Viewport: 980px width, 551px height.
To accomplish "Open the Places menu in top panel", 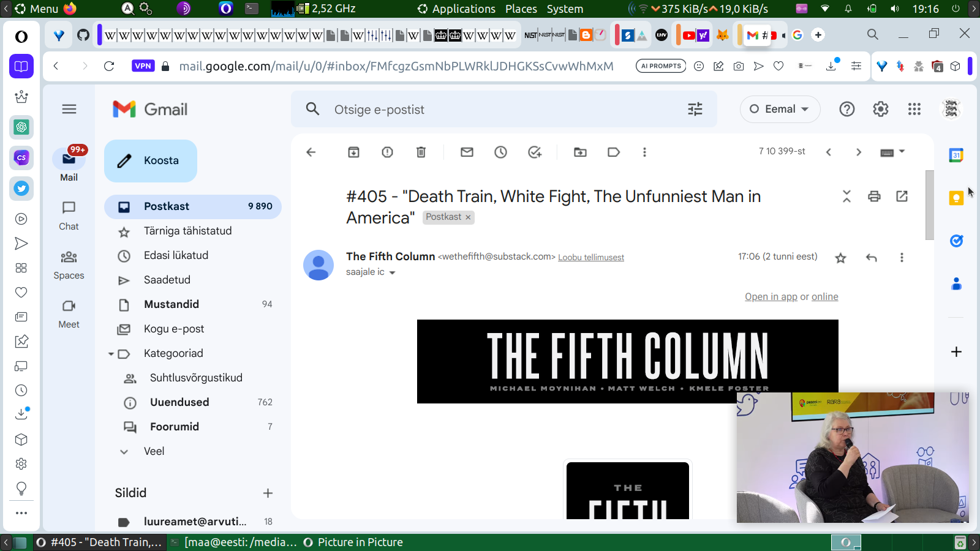I will coord(521,9).
